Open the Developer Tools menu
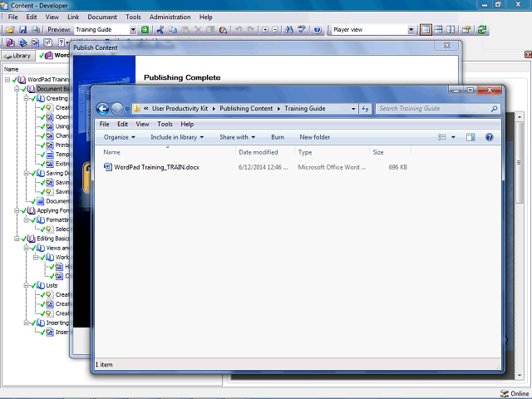 pyautogui.click(x=133, y=17)
